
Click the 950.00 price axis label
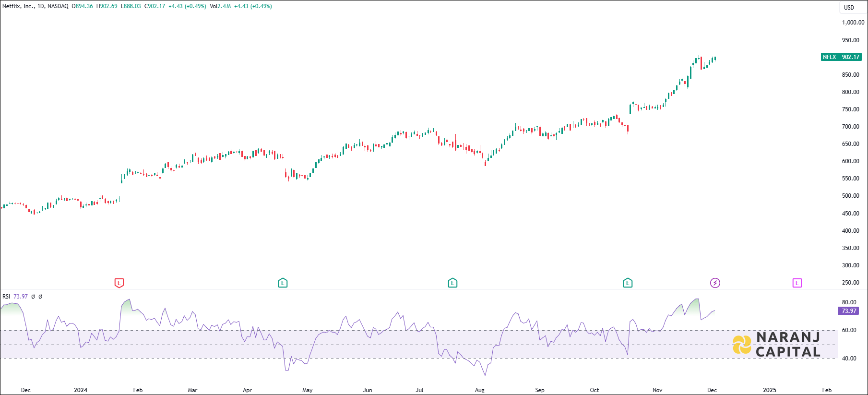click(x=851, y=40)
